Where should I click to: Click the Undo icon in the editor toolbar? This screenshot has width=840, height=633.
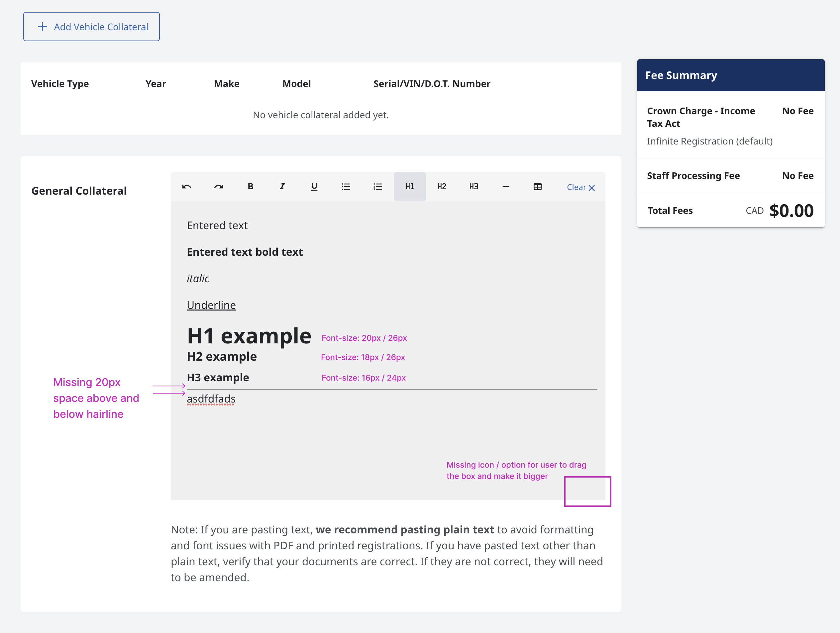click(186, 187)
